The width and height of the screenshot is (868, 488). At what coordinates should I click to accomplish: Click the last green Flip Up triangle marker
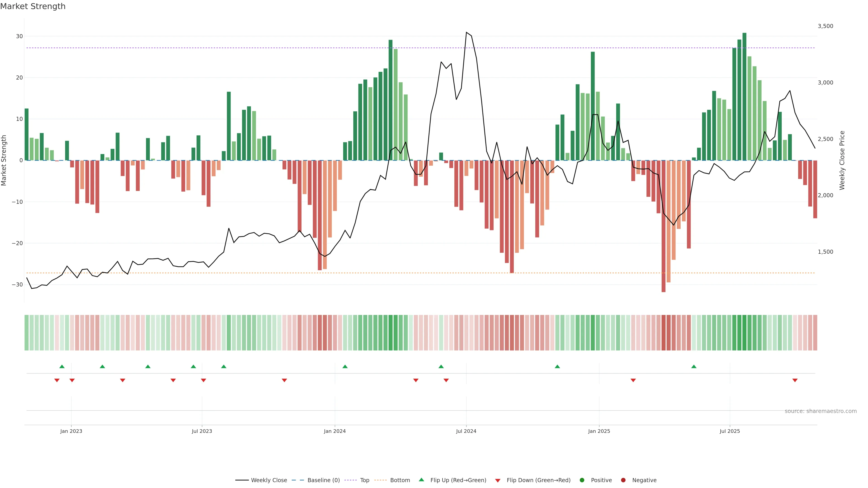click(693, 366)
